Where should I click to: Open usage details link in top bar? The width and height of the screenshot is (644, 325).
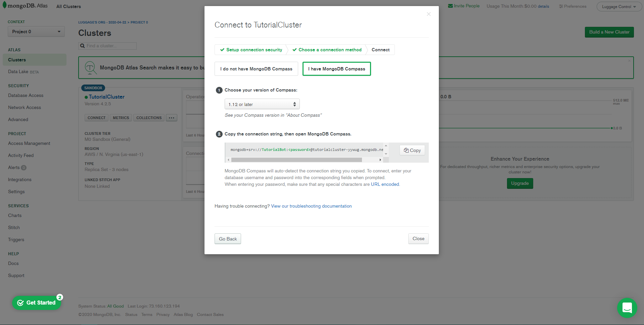click(544, 6)
